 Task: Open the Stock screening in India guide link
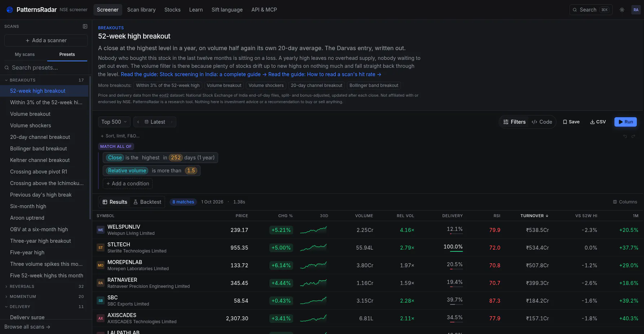194,74
